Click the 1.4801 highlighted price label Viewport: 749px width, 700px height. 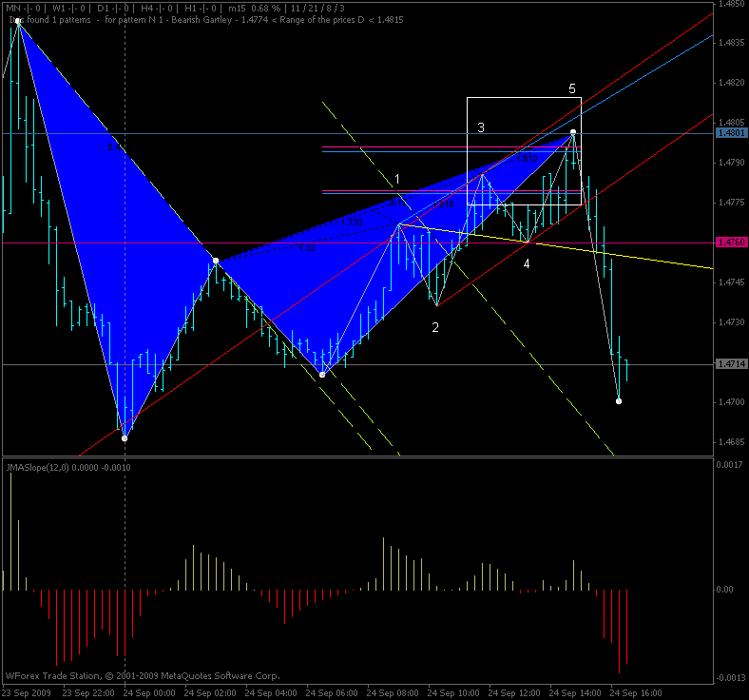pyautogui.click(x=730, y=134)
